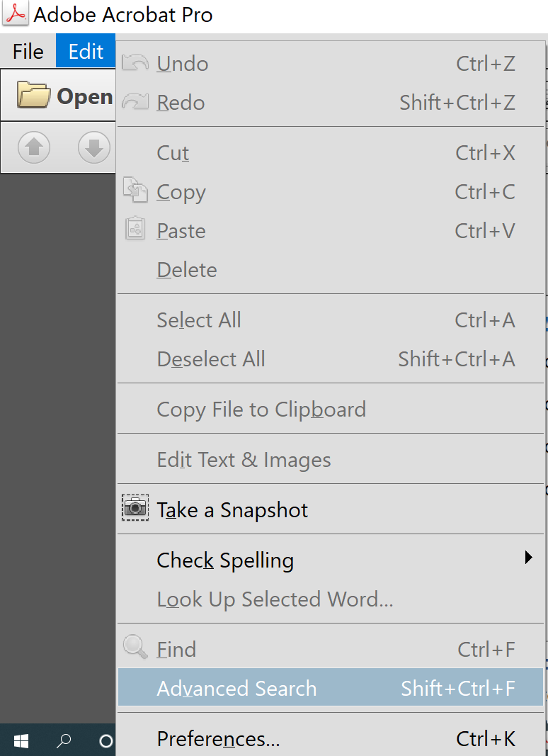This screenshot has height=756, width=548.
Task: Expand the Check Spelling submenu arrow
Action: click(x=528, y=558)
